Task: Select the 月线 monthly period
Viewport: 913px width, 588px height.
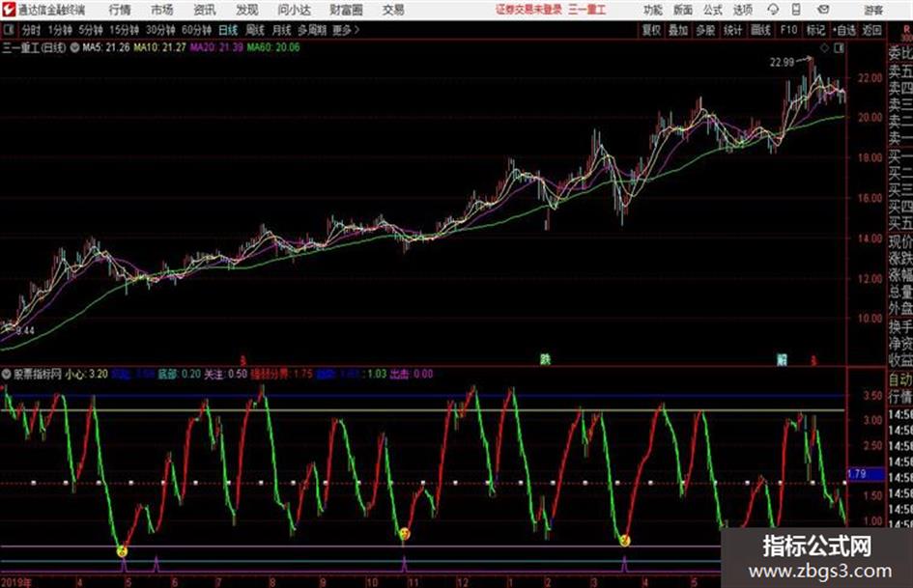Action: 281,30
